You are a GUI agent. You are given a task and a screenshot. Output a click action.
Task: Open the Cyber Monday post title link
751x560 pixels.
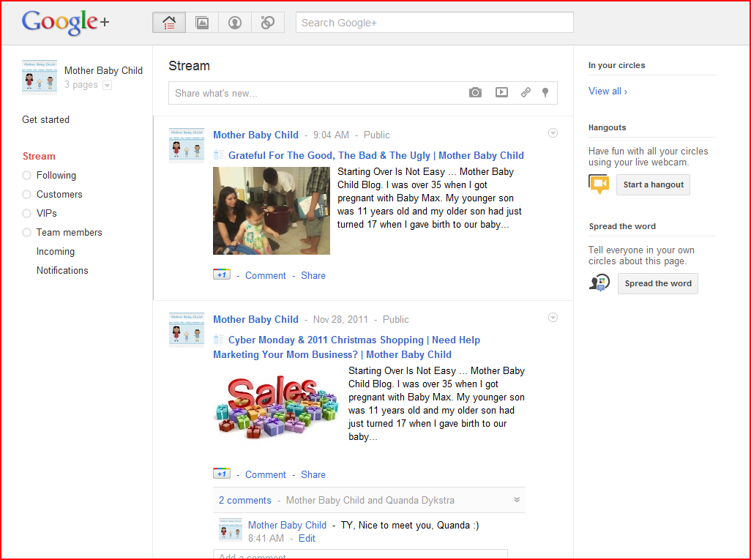point(347,347)
